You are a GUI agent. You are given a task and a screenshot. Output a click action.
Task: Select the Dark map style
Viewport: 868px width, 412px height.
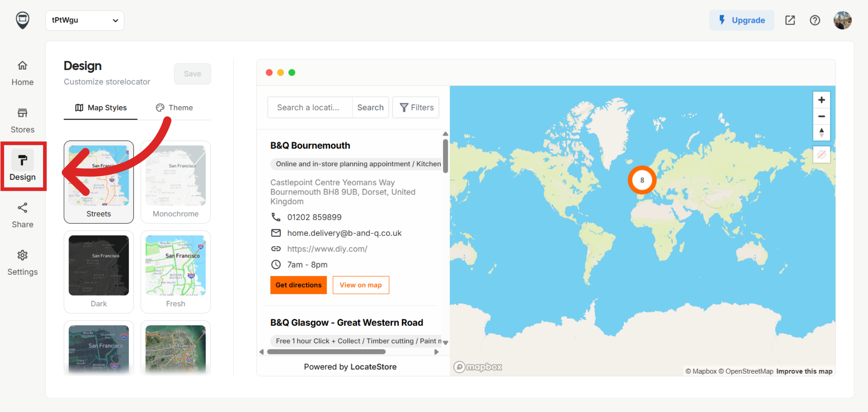coord(99,272)
